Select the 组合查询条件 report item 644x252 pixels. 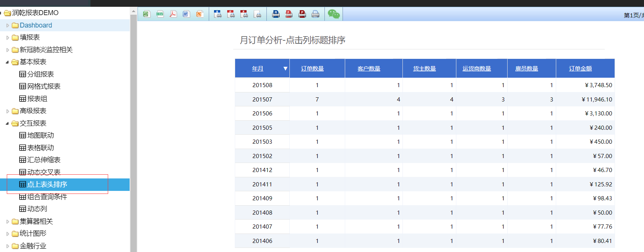47,197
